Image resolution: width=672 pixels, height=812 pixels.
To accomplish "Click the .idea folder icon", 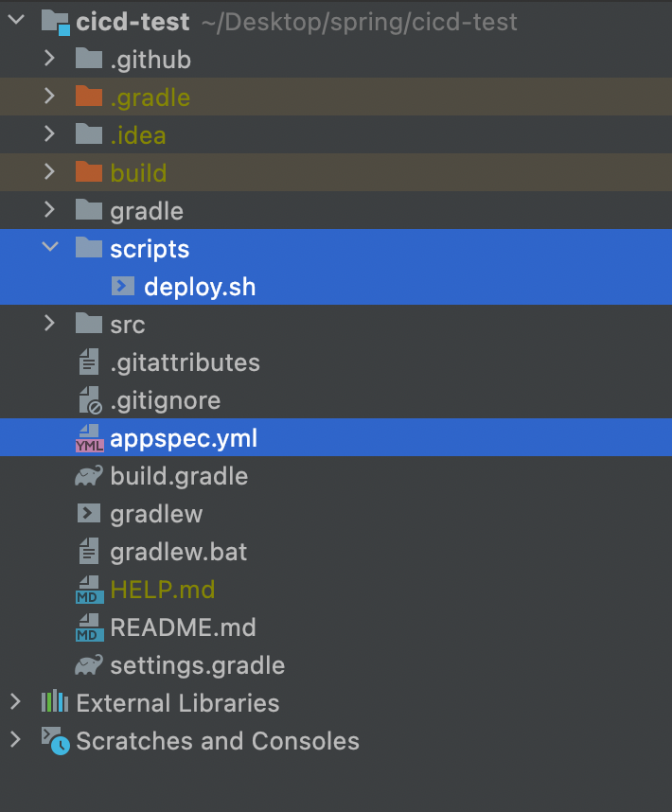I will tap(89, 133).
